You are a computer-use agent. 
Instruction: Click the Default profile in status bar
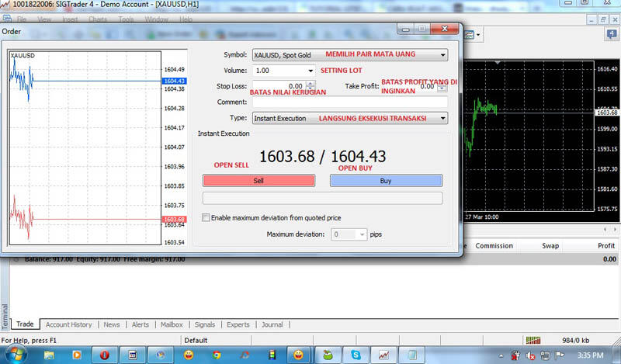click(196, 340)
